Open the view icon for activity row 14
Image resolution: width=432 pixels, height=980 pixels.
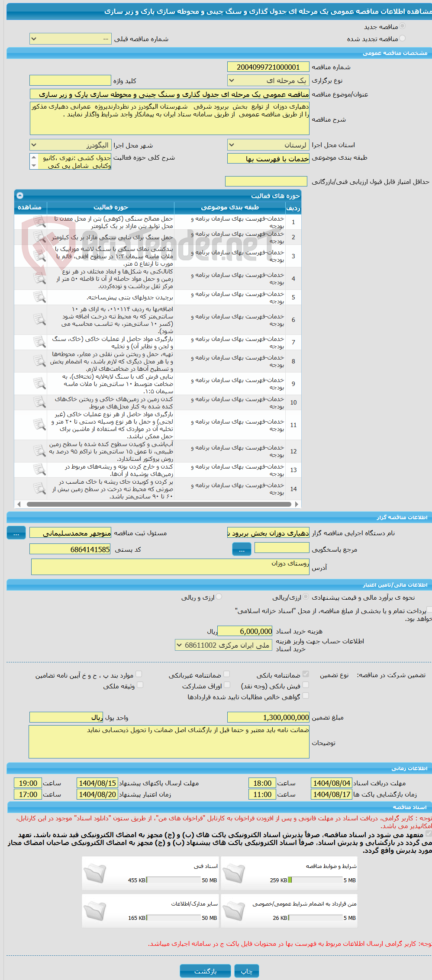(39, 488)
